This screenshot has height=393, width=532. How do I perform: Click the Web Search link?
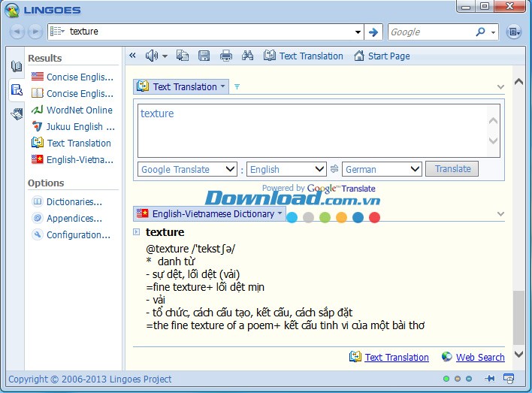tap(480, 357)
